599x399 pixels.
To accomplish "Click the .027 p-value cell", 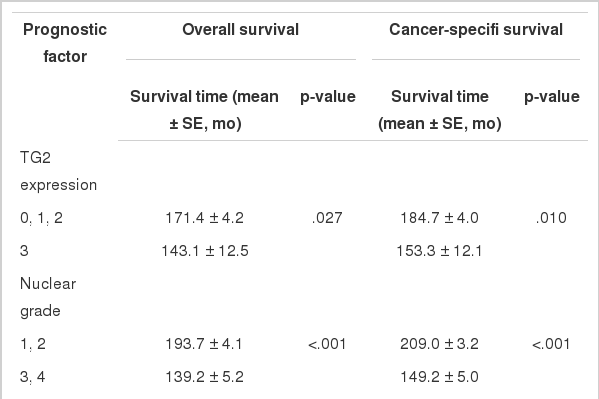I will 327,218.
